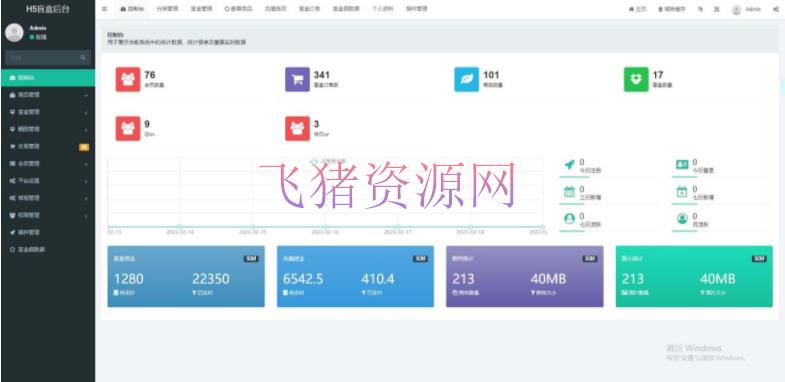
Task: Select the highlighted 控制台 sidebar item
Action: tap(48, 78)
